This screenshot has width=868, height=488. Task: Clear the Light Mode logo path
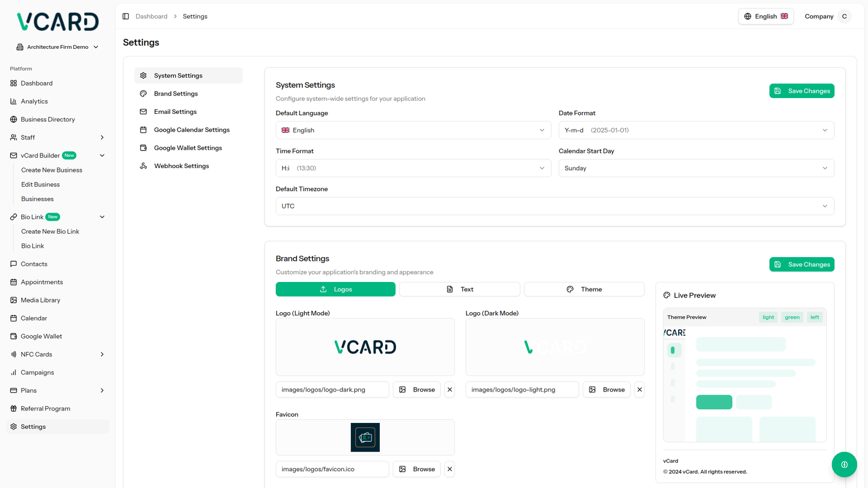coord(450,389)
